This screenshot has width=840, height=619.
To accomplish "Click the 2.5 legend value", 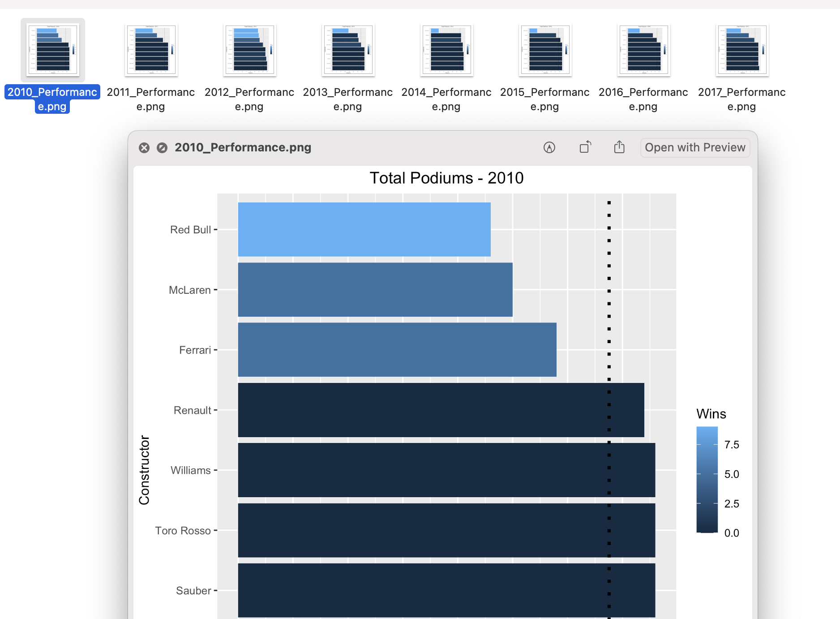I will [x=732, y=504].
